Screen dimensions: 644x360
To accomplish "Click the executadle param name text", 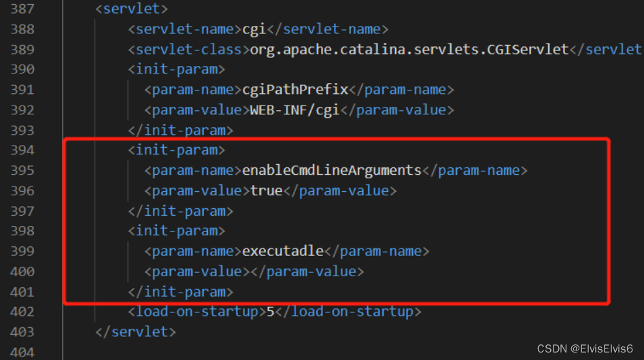I will coord(283,251).
